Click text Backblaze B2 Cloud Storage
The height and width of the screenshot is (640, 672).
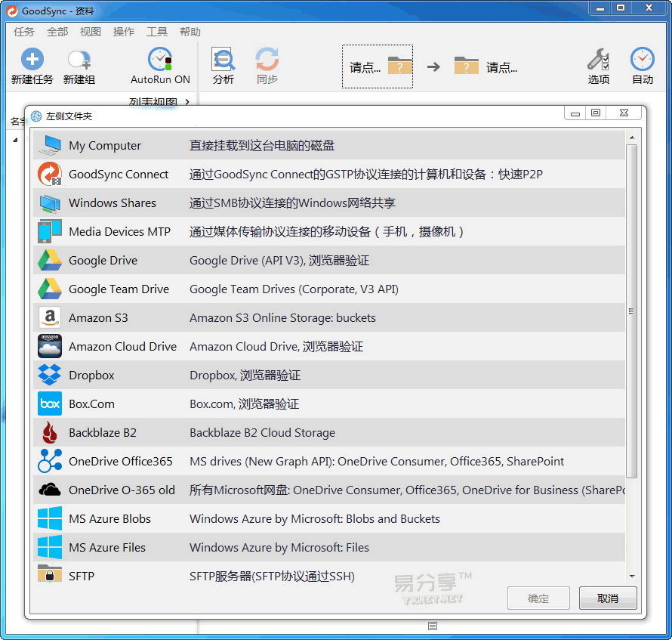pos(262,433)
